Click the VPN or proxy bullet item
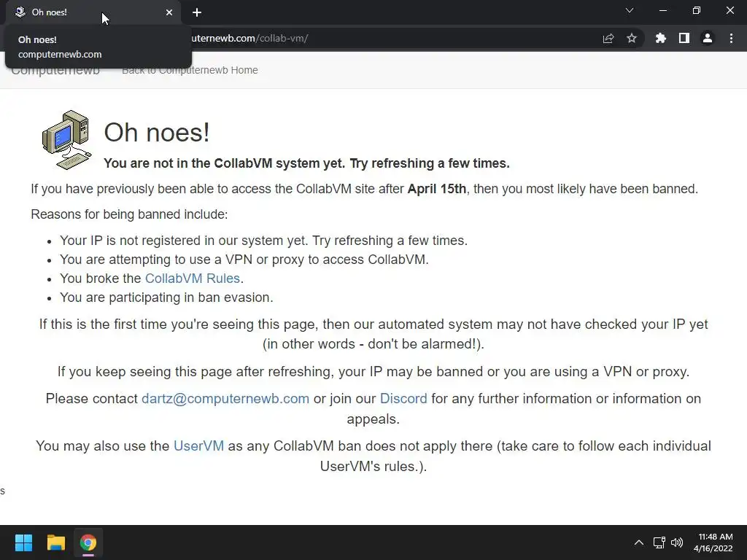 point(244,259)
